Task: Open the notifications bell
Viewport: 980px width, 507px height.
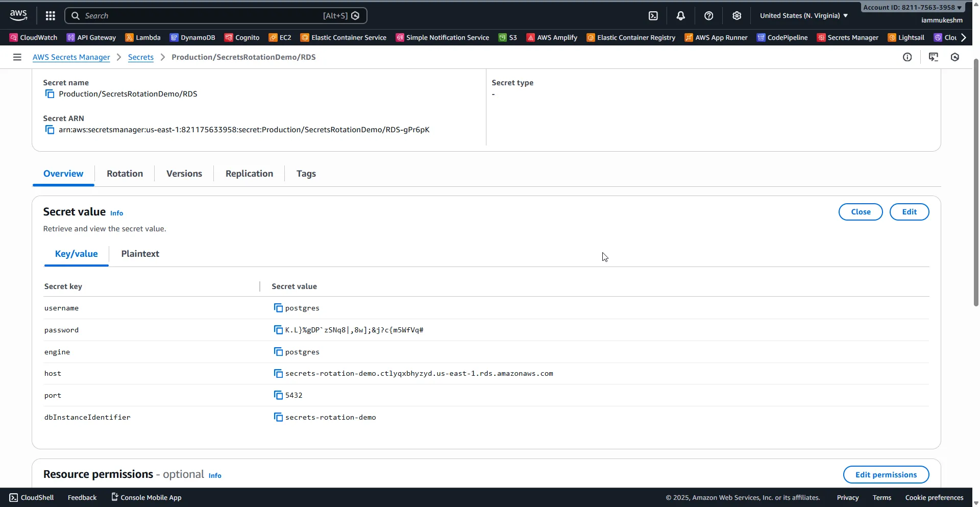Action: 680,16
